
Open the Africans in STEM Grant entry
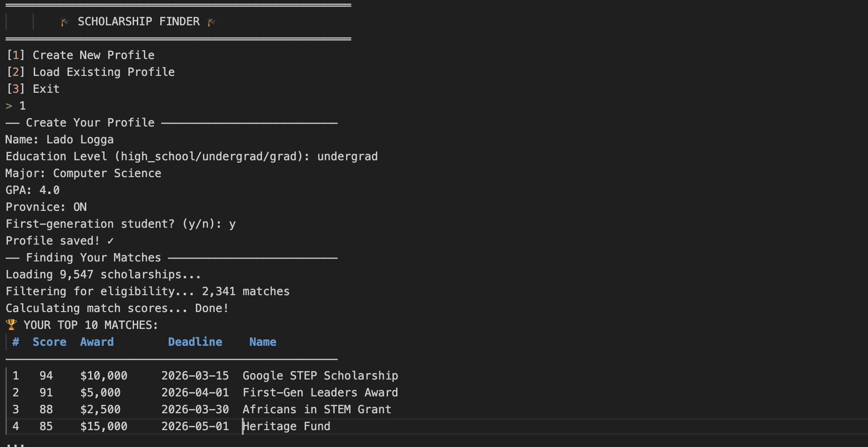(x=316, y=410)
